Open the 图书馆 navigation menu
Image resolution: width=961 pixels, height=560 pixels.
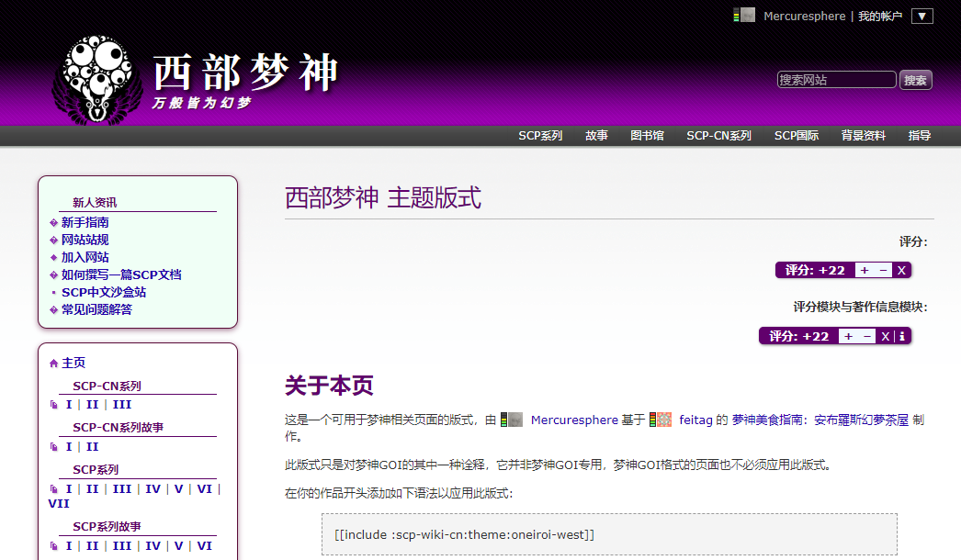(x=647, y=136)
